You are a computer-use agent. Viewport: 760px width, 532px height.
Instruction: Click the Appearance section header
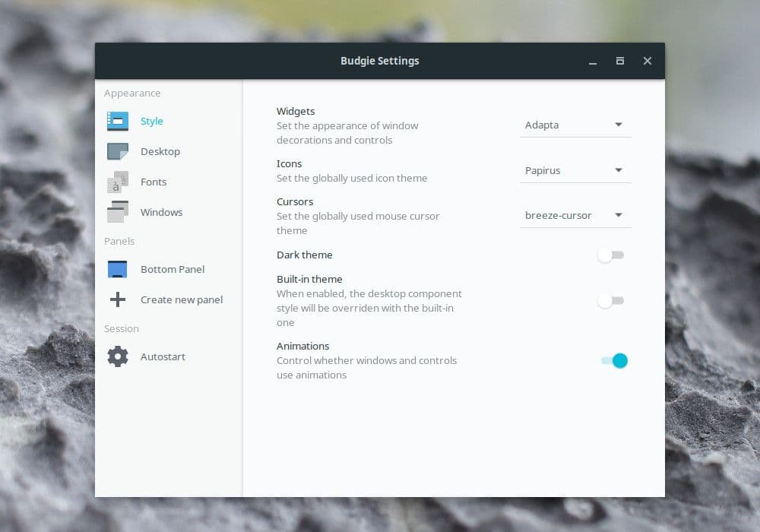click(x=132, y=93)
